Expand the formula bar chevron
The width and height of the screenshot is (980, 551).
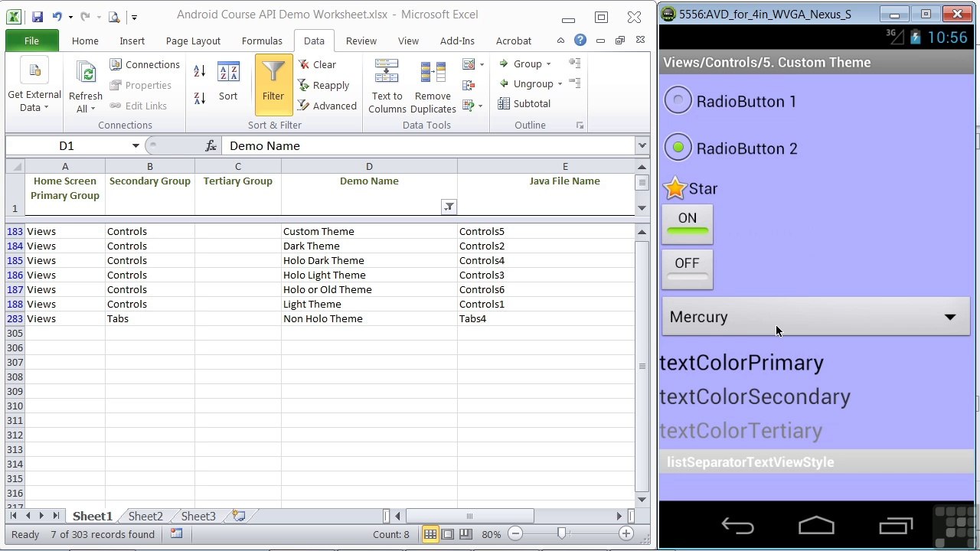(x=642, y=145)
